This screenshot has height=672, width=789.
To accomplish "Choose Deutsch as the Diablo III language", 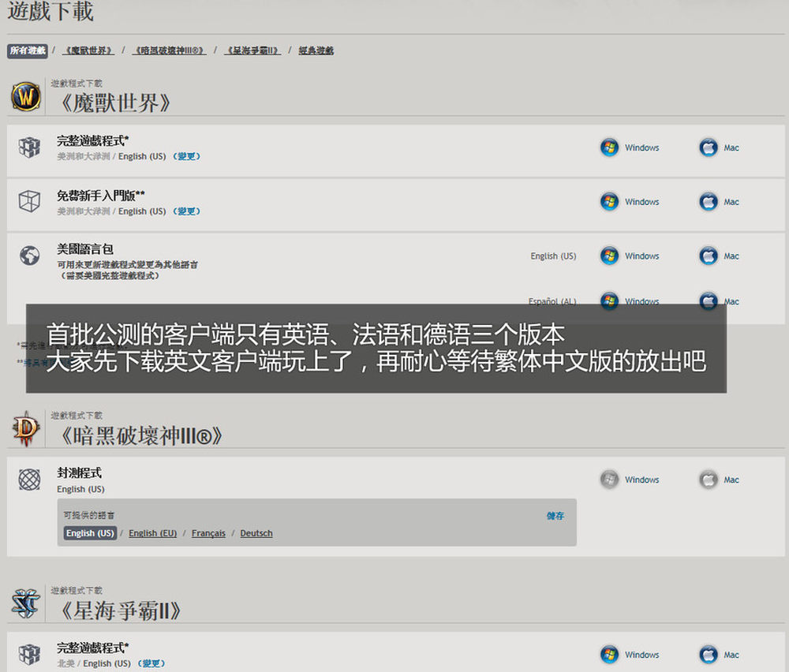I will (x=256, y=533).
